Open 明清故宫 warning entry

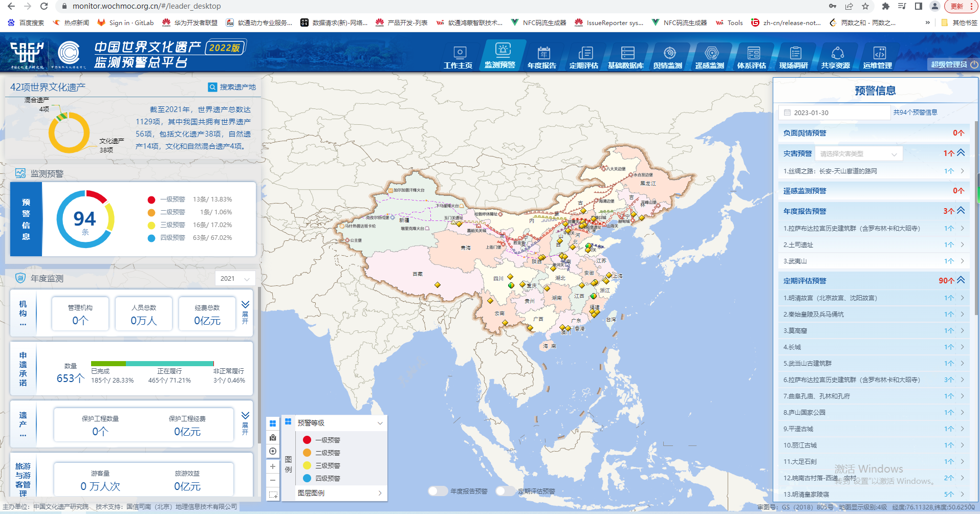[x=874, y=298]
